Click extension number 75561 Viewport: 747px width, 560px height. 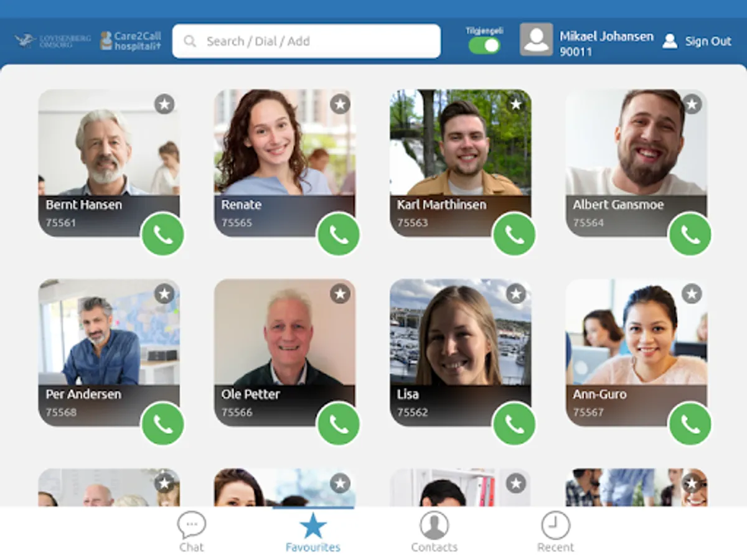[60, 222]
